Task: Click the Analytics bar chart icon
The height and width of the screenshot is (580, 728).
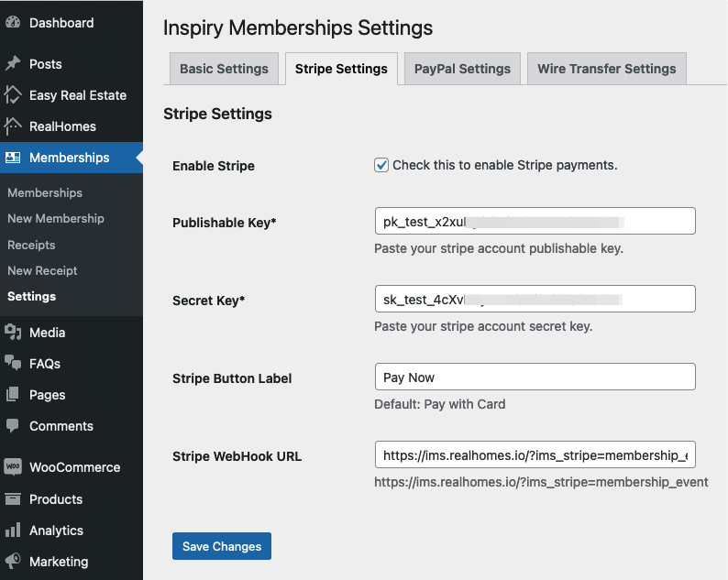Action: click(13, 530)
